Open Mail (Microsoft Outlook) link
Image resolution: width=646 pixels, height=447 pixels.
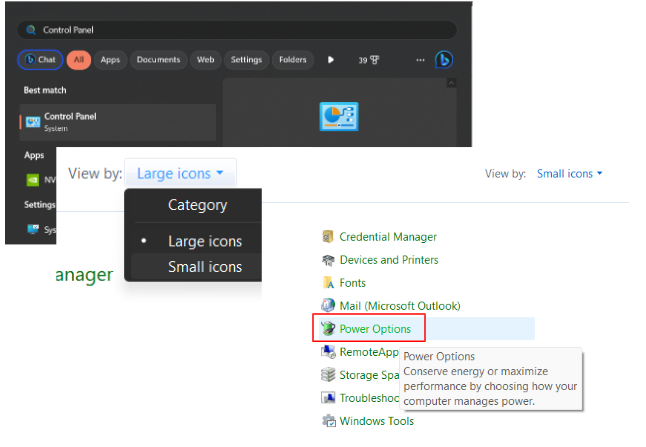tap(400, 306)
